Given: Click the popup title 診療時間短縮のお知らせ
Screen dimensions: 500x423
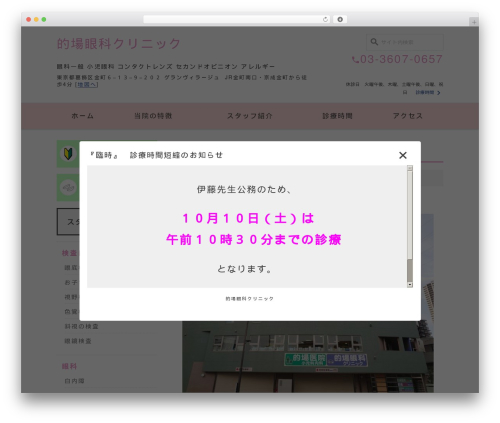Looking at the screenshot, I should 176,155.
